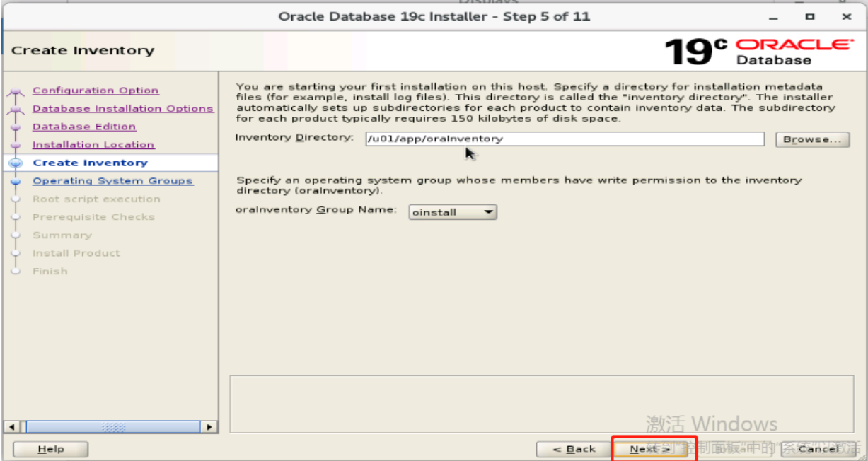Minimize the installer window
The width and height of the screenshot is (868, 461).
773,16
